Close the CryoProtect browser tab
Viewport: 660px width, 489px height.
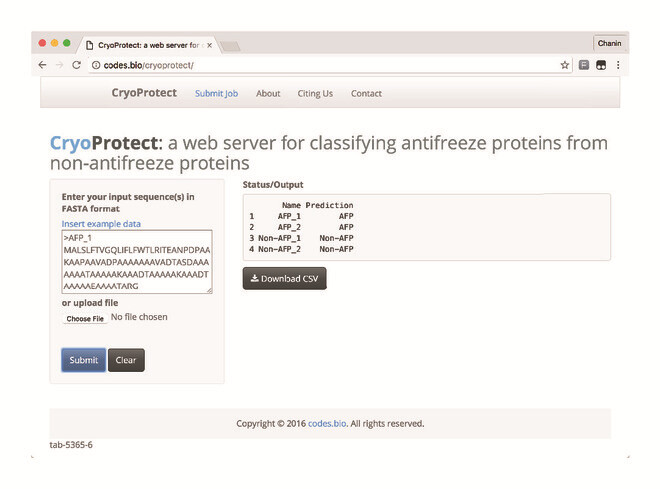[x=209, y=45]
